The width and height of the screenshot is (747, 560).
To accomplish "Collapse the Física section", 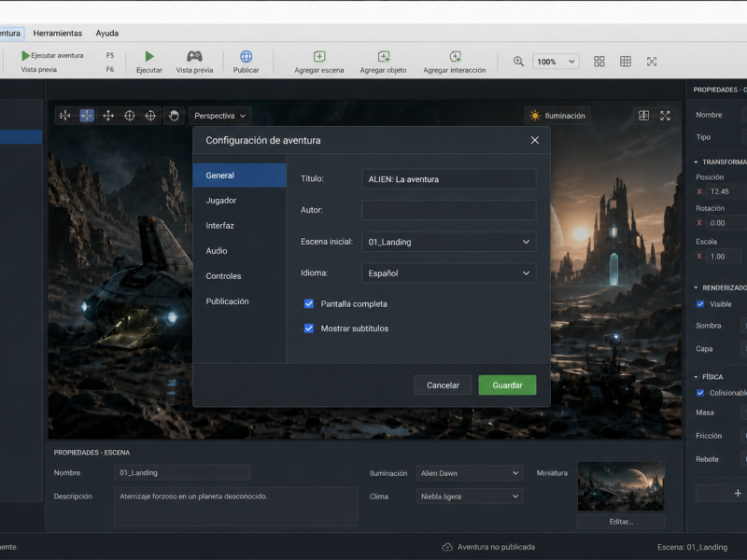I will click(x=696, y=377).
